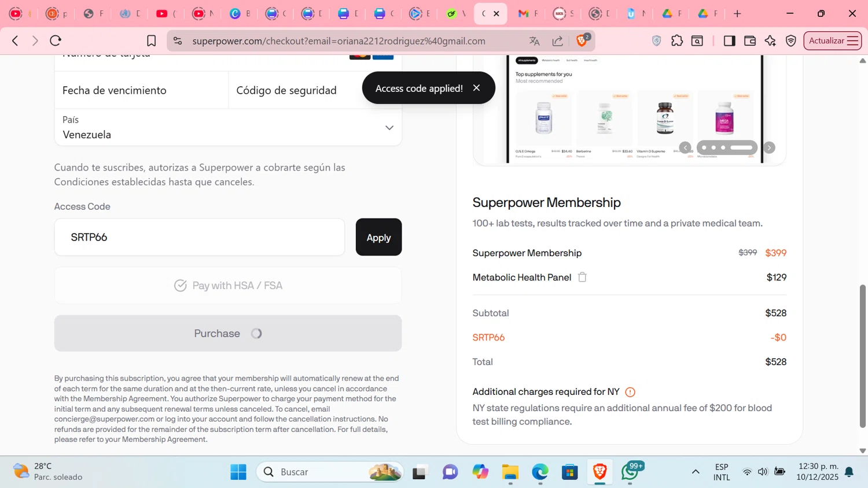Click the Access Code input field
This screenshot has width=868, height=488.
tap(200, 237)
